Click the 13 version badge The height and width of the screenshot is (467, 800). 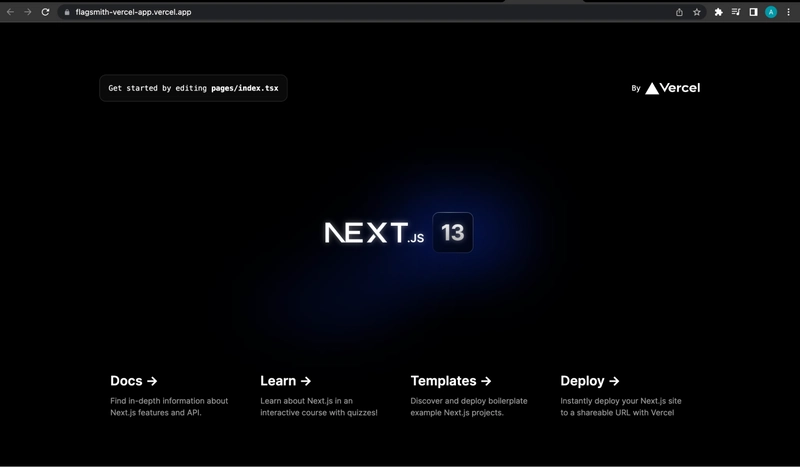(x=453, y=233)
